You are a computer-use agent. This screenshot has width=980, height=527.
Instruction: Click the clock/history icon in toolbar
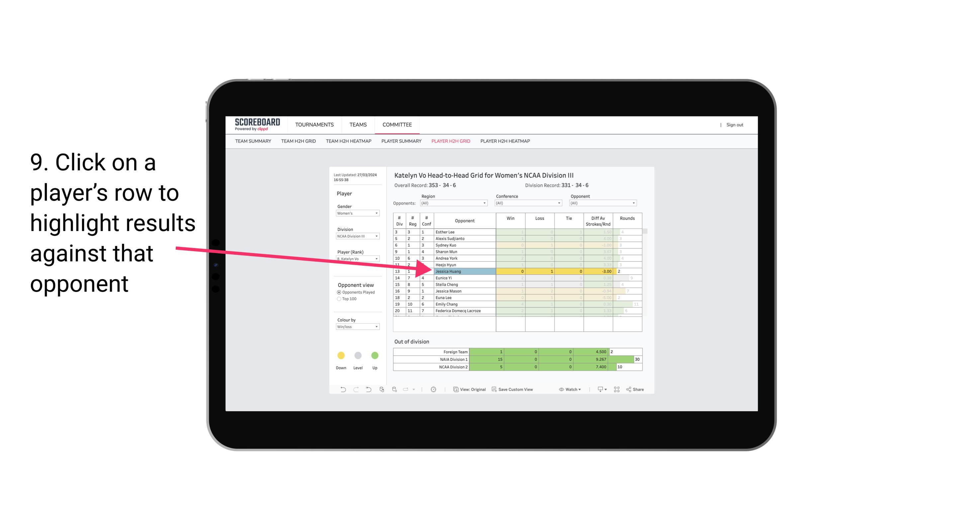pyautogui.click(x=434, y=391)
